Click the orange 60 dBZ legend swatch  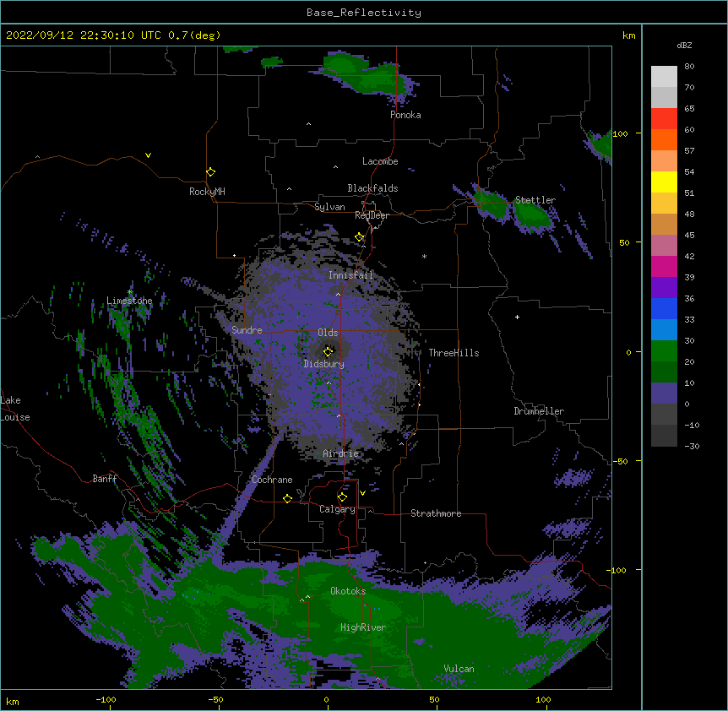pos(664,139)
